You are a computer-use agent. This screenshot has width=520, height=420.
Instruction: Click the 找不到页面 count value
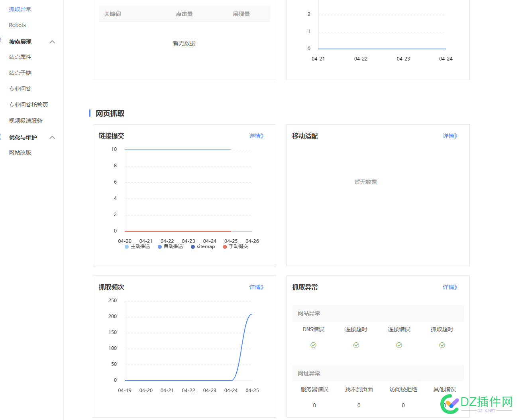pos(359,405)
